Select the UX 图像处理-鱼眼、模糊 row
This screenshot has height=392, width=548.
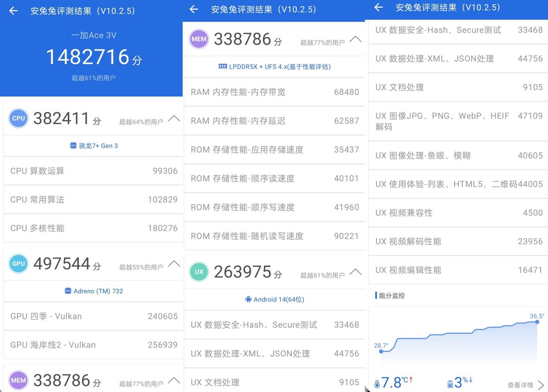(x=458, y=155)
